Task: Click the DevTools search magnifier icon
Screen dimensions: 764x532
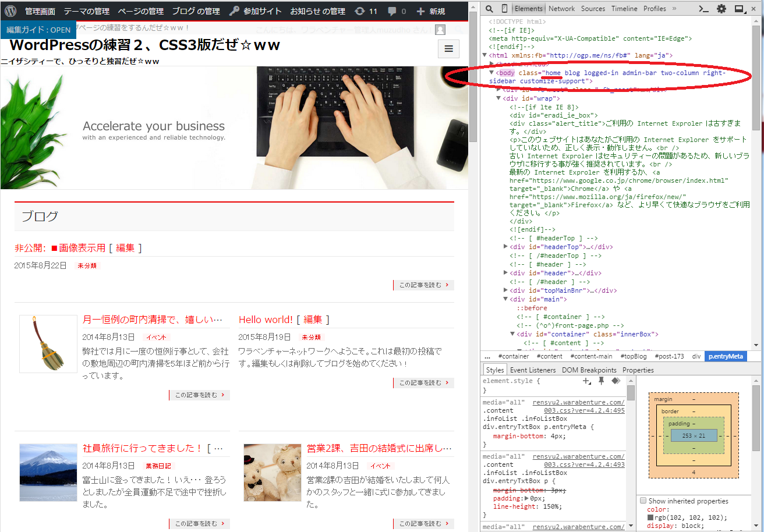Action: (490, 9)
